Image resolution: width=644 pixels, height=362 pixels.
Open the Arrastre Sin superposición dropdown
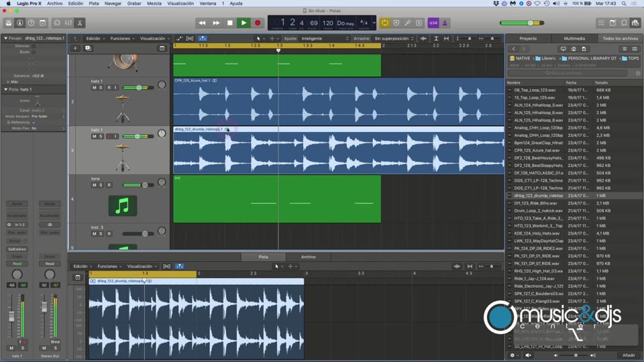[x=394, y=39]
